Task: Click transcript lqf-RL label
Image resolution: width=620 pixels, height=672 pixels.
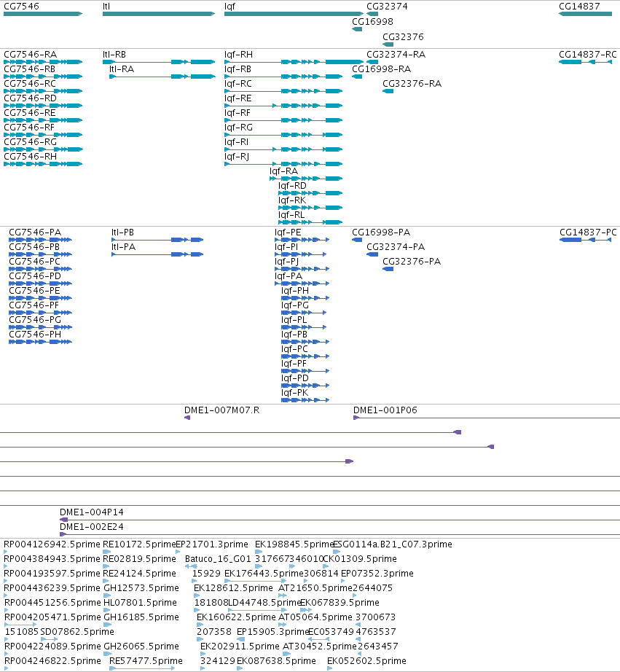Action: tap(291, 215)
